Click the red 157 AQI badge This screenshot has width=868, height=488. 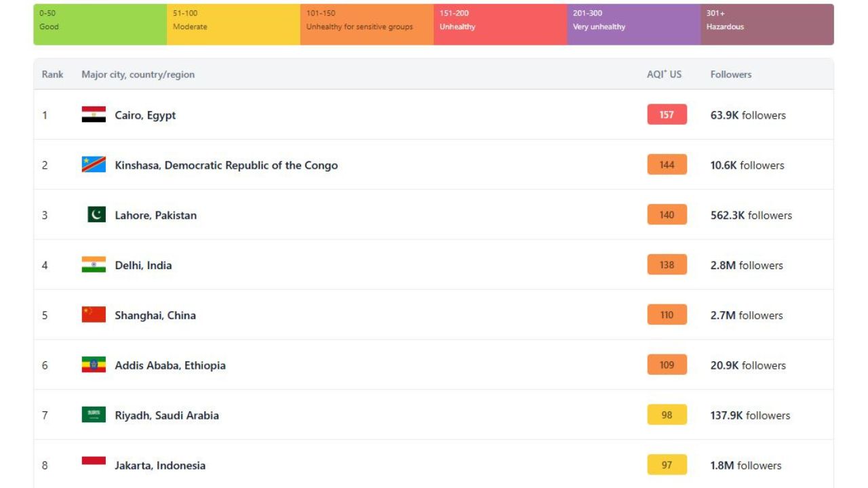coord(667,115)
